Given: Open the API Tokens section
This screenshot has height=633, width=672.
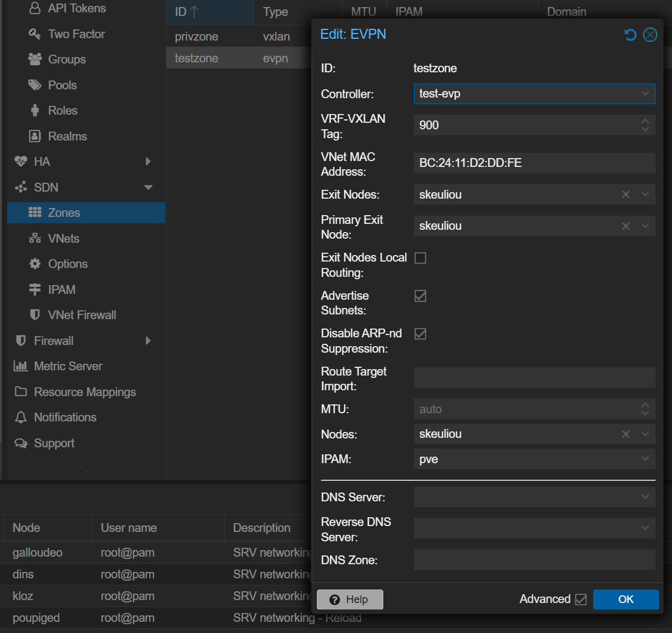Looking at the screenshot, I should [x=76, y=9].
